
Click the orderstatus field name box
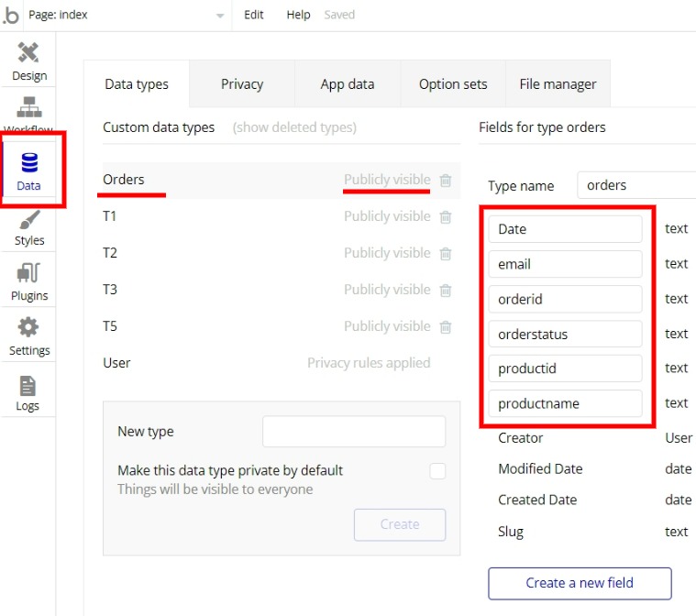565,334
